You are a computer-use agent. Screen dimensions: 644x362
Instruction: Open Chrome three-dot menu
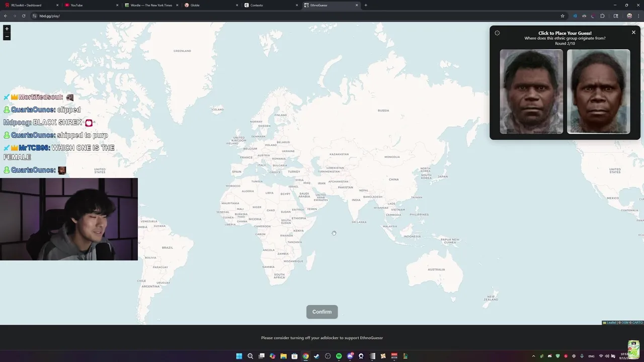point(638,16)
